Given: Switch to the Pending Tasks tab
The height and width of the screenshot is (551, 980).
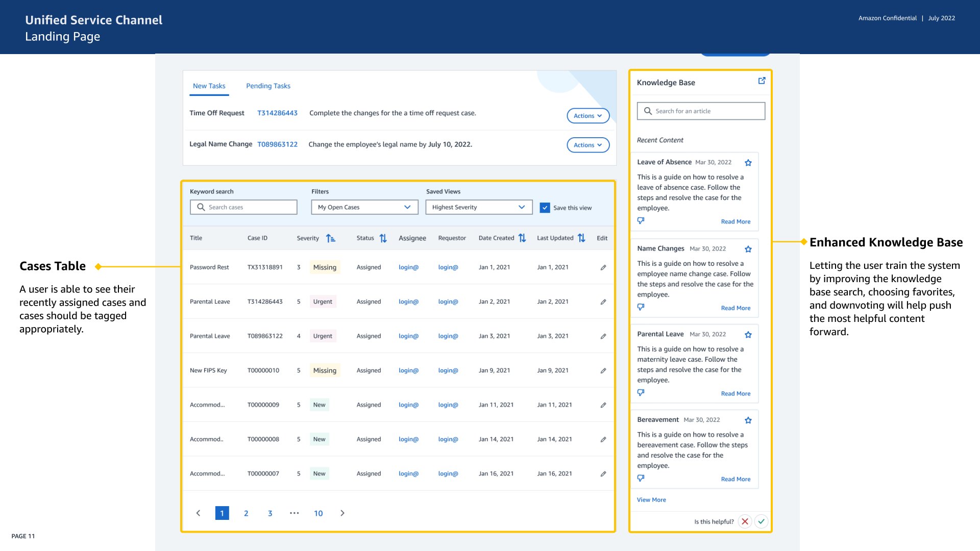Looking at the screenshot, I should tap(268, 86).
